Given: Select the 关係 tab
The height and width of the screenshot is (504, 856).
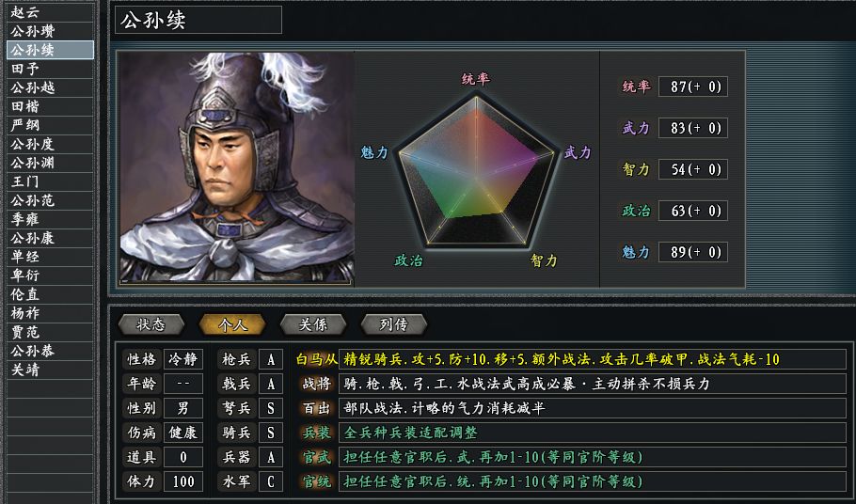Looking at the screenshot, I should point(313,324).
